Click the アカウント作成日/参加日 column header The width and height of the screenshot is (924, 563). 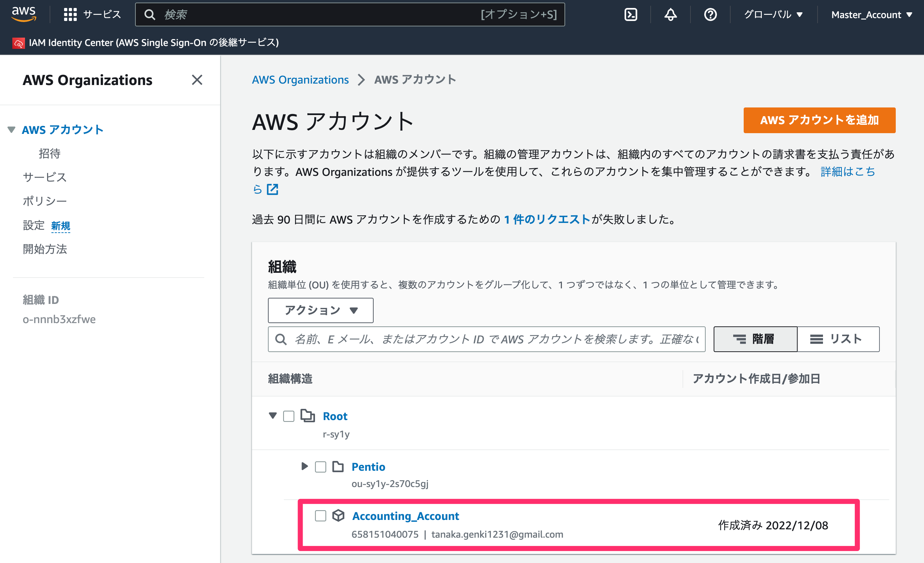756,378
